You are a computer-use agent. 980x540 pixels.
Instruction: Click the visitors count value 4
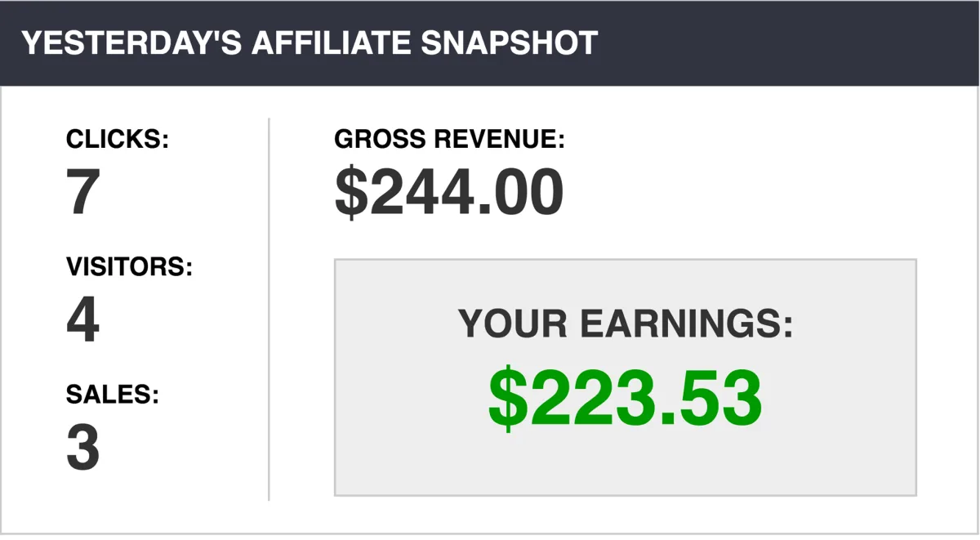[x=82, y=320]
